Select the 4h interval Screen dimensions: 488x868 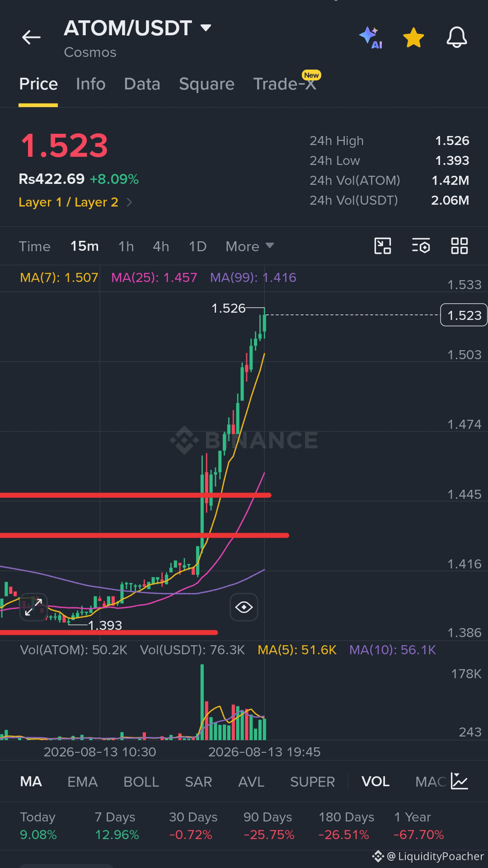[161, 246]
